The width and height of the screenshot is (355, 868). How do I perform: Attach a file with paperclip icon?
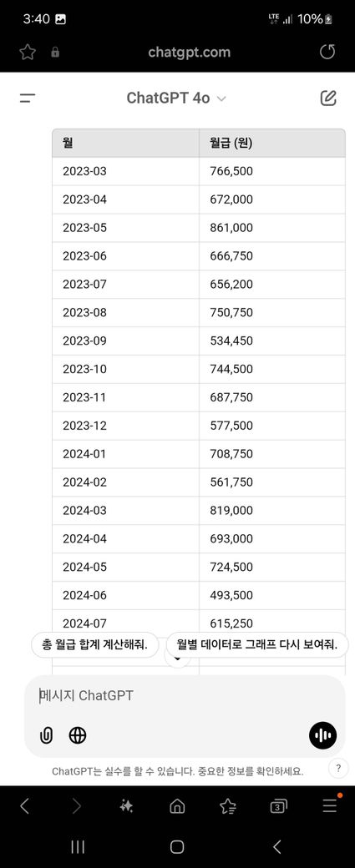coord(47,735)
